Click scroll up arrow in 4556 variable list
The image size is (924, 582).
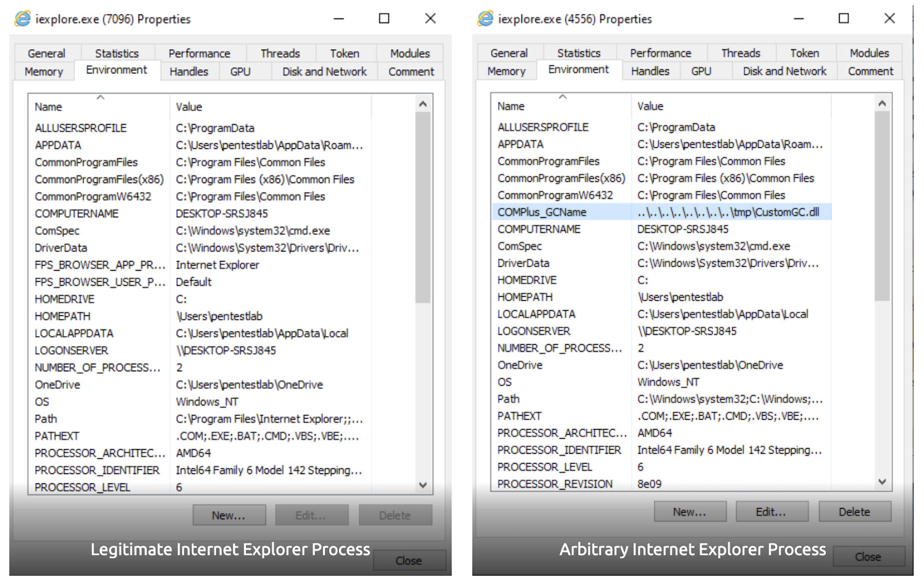(x=882, y=103)
